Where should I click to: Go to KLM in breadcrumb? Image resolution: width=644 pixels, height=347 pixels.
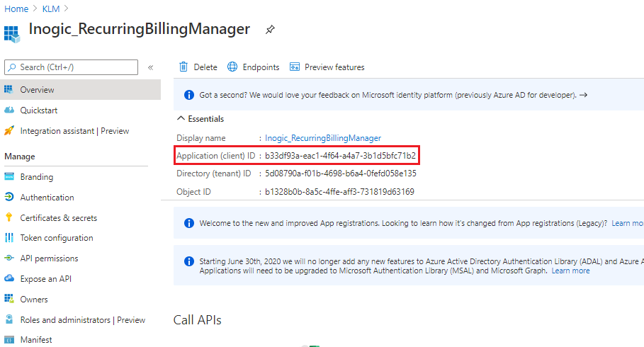(x=51, y=8)
